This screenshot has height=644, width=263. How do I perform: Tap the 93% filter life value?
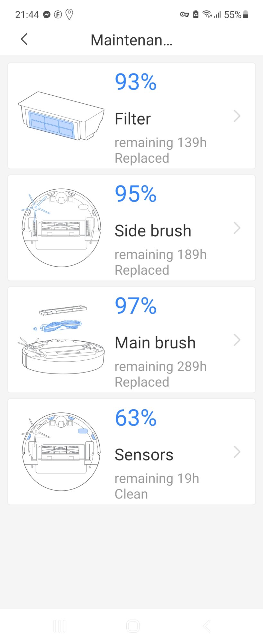136,82
